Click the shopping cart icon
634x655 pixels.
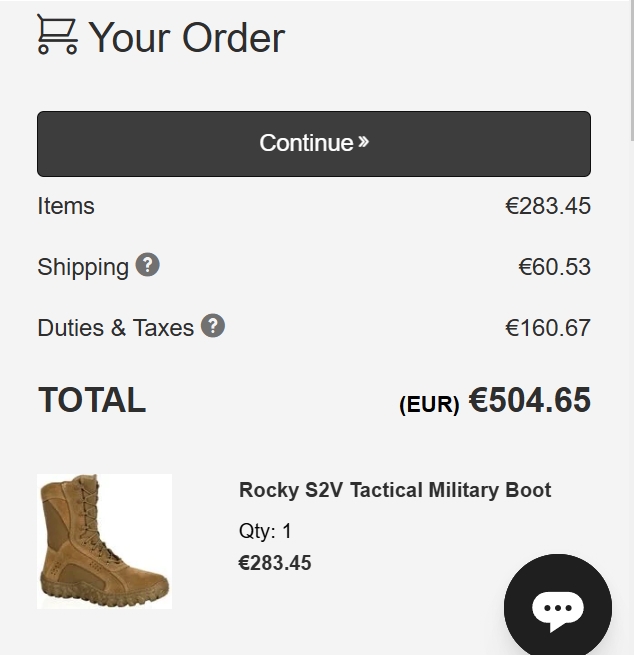[x=57, y=35]
